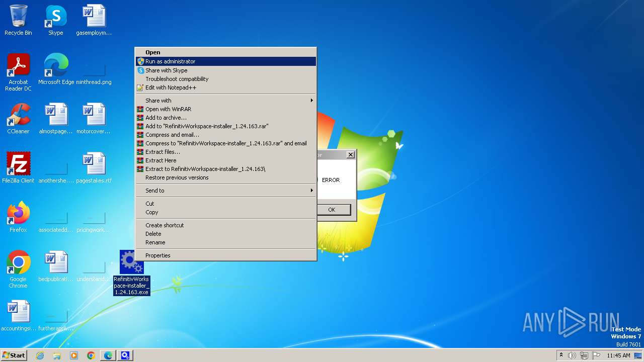The image size is (644, 362).
Task: Launch CCleaner desktop shortcut
Action: pos(18,119)
